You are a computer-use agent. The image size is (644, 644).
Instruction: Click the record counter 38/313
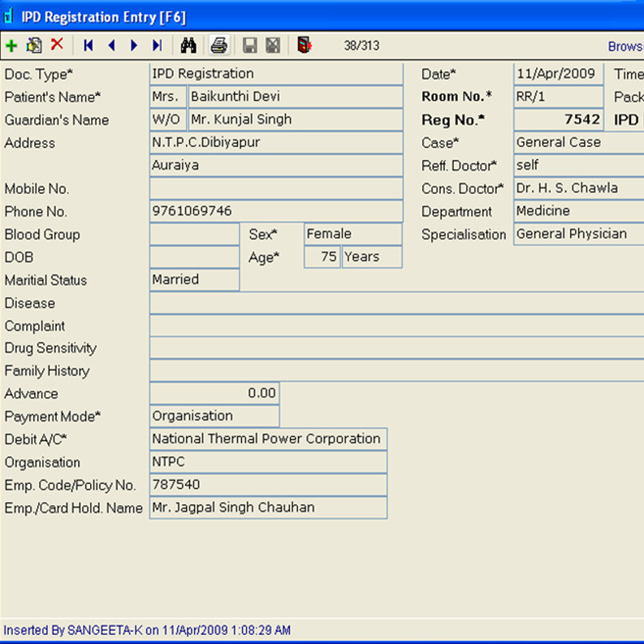pos(361,45)
